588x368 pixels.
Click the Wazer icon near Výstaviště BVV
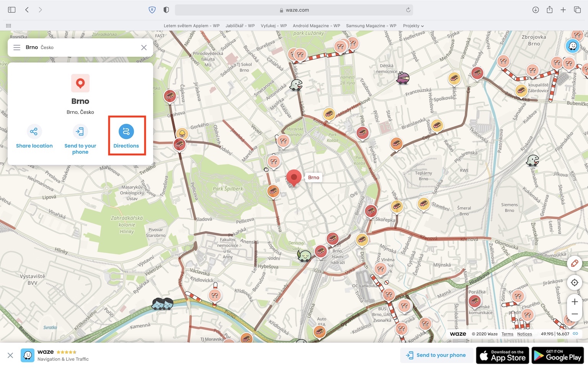[163, 304]
